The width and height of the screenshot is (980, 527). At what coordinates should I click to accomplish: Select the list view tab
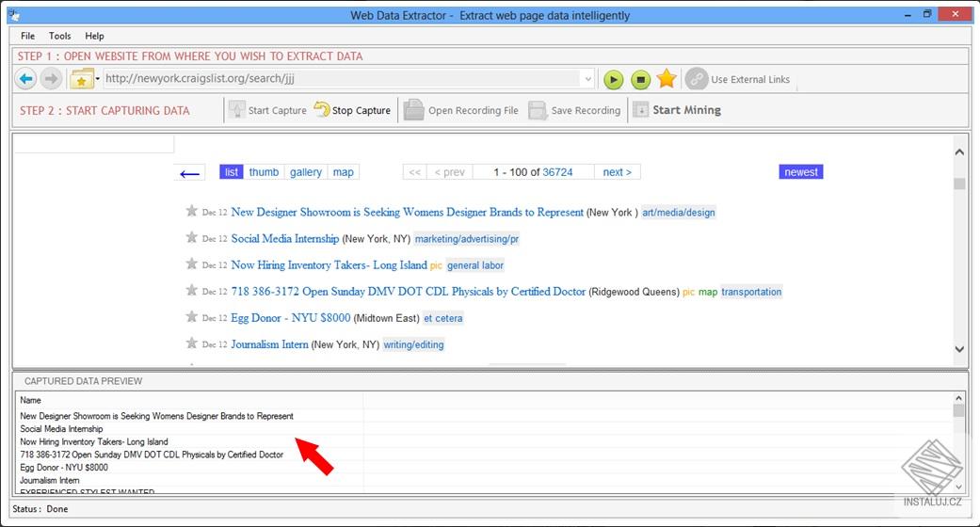pyautogui.click(x=232, y=172)
